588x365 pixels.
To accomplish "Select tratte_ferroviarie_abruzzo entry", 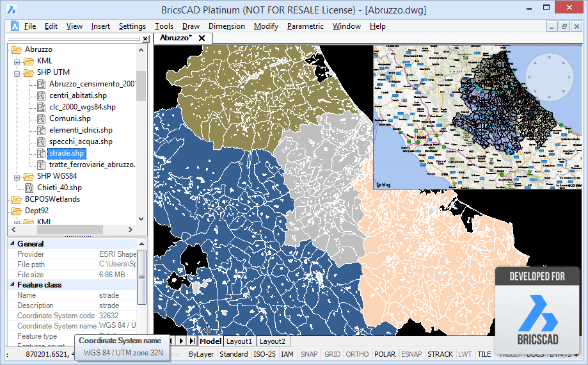I will click(92, 165).
